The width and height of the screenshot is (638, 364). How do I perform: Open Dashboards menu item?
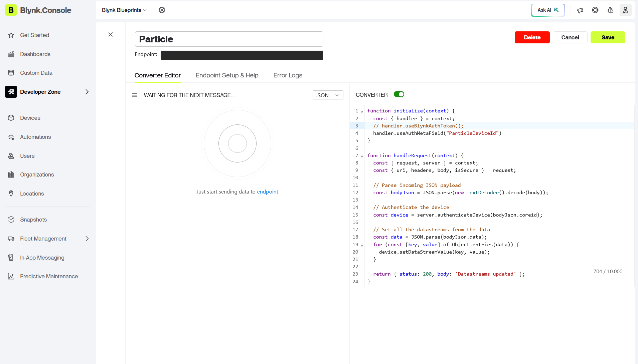(x=35, y=54)
